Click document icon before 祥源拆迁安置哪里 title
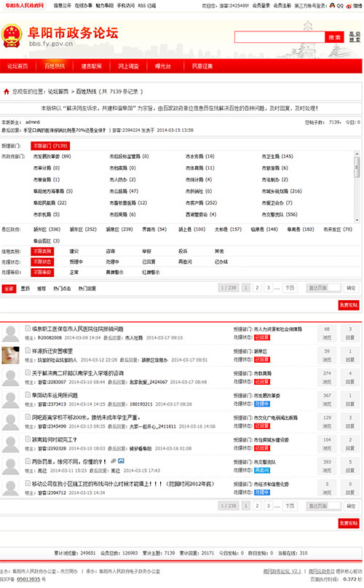The height and width of the screenshot is (588, 364). 28,350
